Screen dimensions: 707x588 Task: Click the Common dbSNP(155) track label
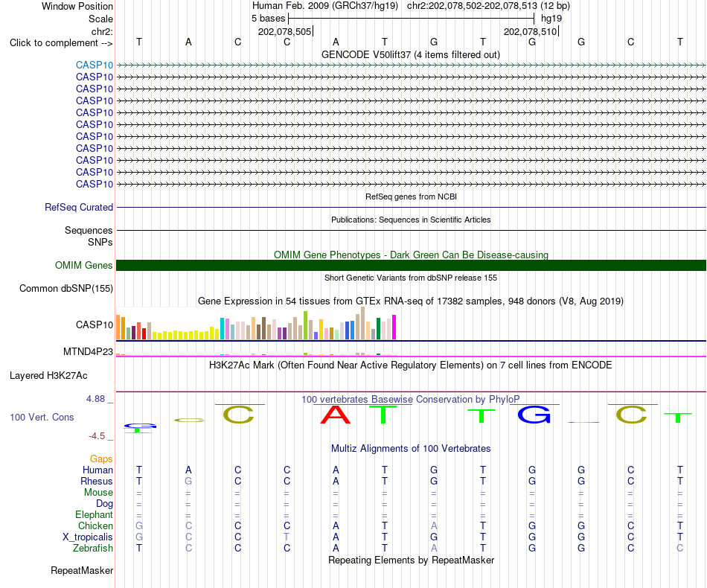tap(65, 289)
